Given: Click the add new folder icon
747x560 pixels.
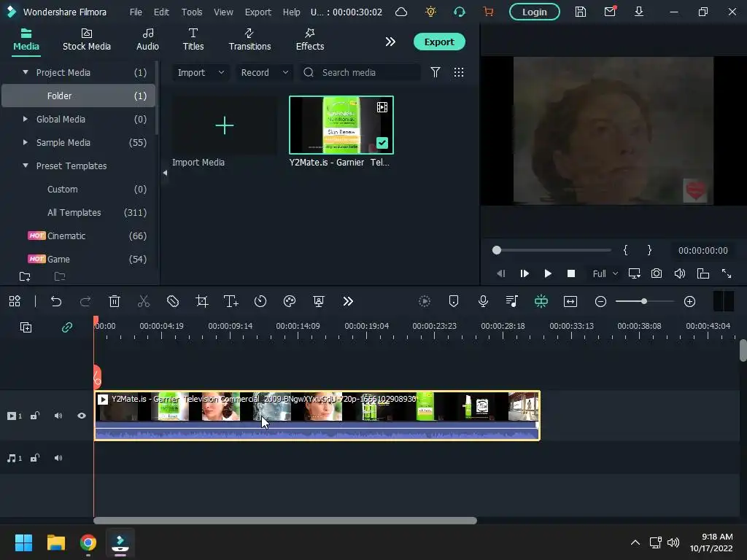Looking at the screenshot, I should click(x=25, y=276).
